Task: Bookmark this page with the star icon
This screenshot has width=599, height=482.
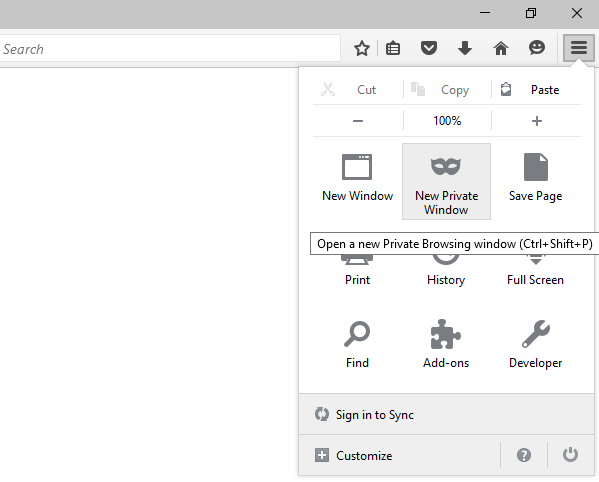Action: point(361,49)
